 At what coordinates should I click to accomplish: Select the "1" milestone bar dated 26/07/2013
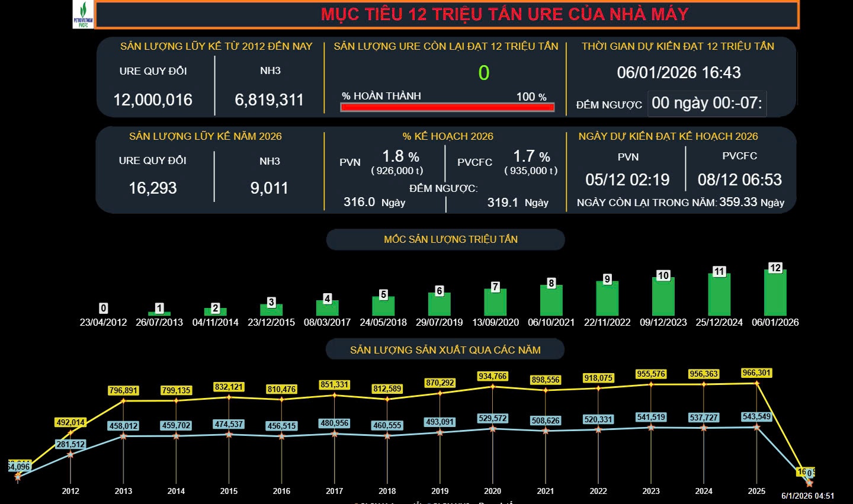[159, 312]
